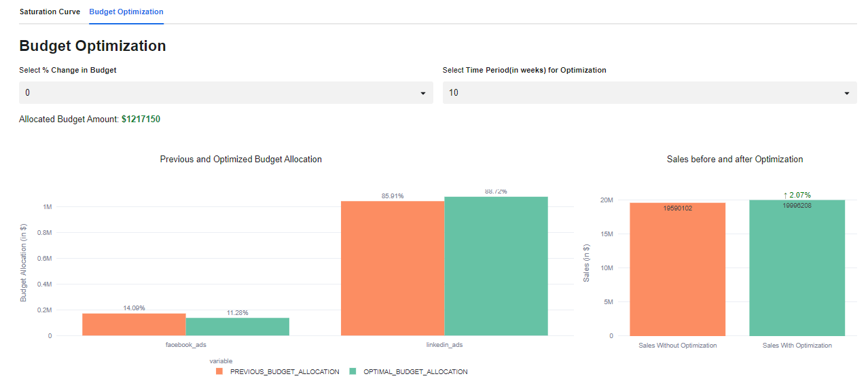Click the facebook_ads previous allocation bar
868x387 pixels.
(x=134, y=325)
